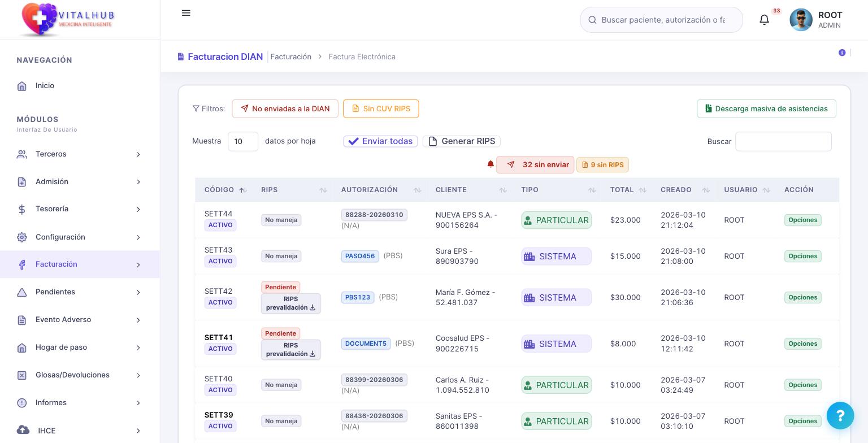
Task: Click the VitalHub logo
Action: [67, 19]
